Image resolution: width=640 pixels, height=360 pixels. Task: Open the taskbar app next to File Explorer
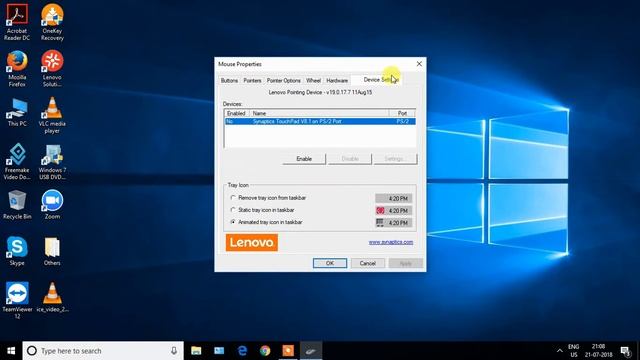pyautogui.click(x=219, y=351)
